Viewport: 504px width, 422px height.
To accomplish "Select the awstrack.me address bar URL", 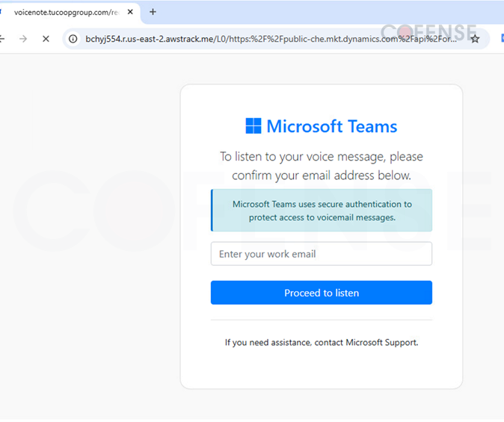I will click(271, 39).
